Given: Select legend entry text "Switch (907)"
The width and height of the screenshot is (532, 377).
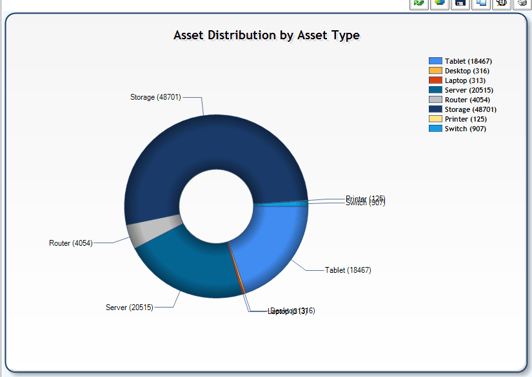Looking at the screenshot, I should tap(466, 129).
